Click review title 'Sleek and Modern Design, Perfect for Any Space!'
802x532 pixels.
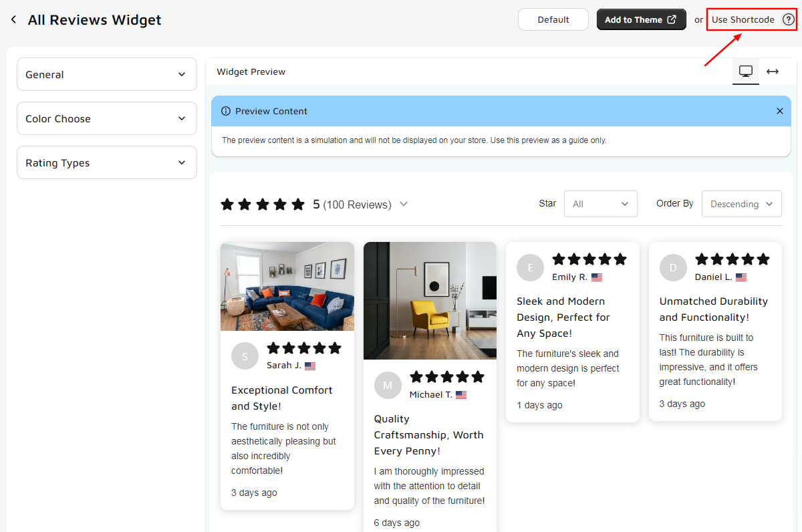563,317
